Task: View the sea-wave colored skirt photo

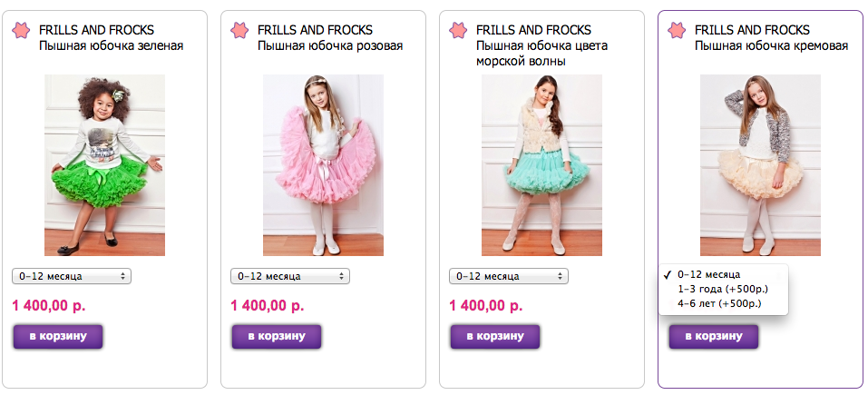Action: point(542,165)
